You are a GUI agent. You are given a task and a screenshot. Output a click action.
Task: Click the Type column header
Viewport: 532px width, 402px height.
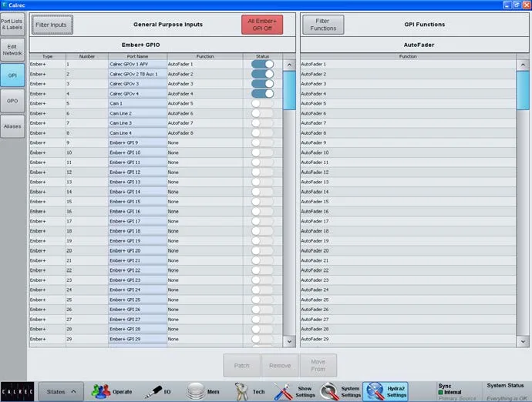click(x=48, y=56)
